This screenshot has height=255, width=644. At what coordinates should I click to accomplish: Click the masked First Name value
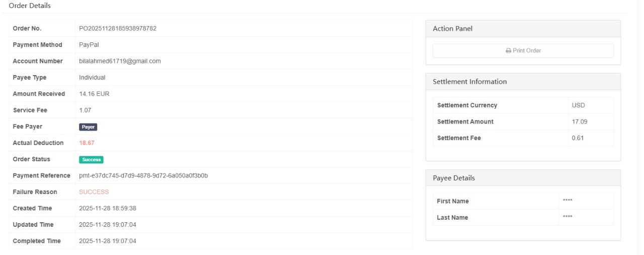[568, 201]
